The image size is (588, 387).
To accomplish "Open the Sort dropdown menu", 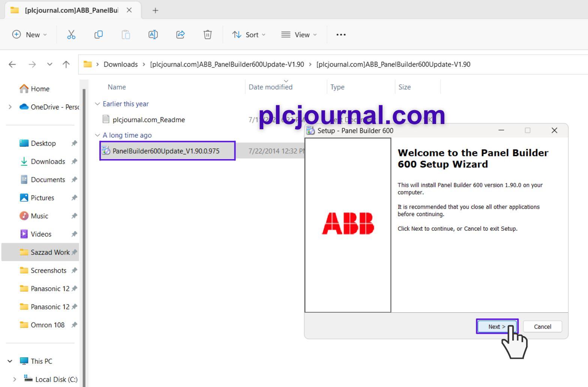I will (249, 34).
